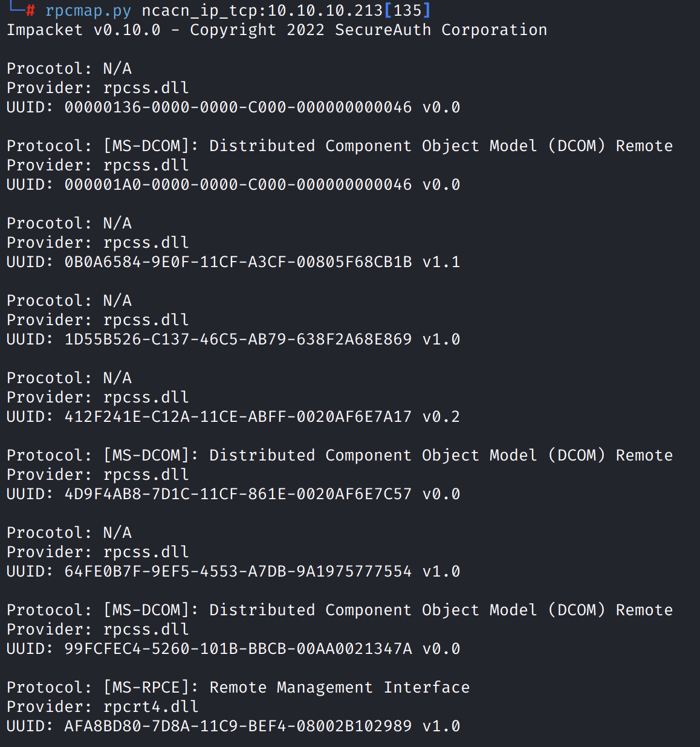Click UUID 000001A0-0000-0000-C000-000000000046

(238, 185)
